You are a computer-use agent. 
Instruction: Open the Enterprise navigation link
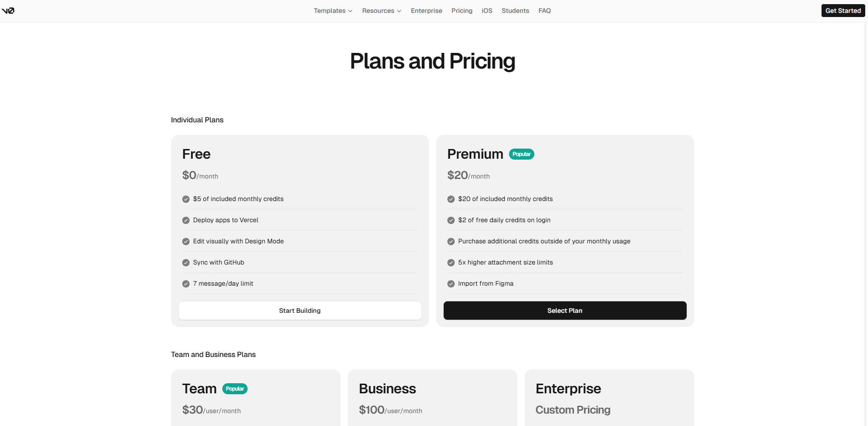coord(426,11)
